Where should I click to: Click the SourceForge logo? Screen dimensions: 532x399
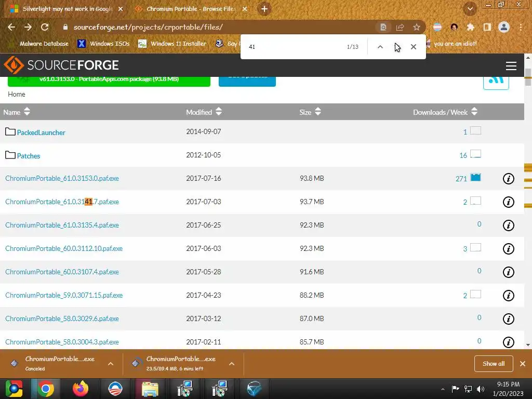62,65
